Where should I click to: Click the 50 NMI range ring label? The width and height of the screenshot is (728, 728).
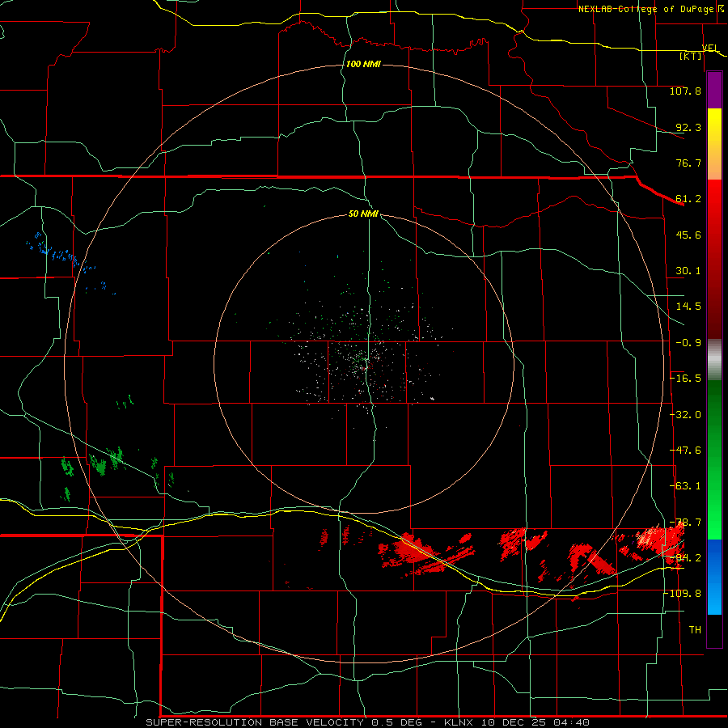pyautogui.click(x=363, y=214)
